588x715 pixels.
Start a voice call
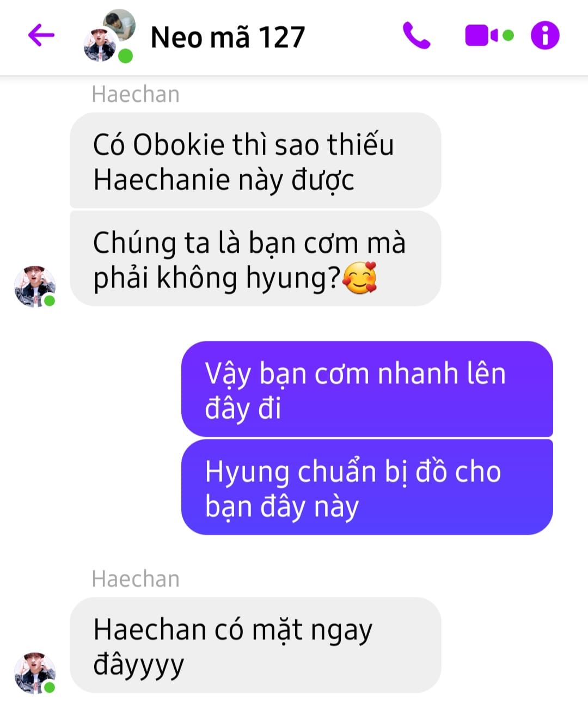tap(416, 36)
